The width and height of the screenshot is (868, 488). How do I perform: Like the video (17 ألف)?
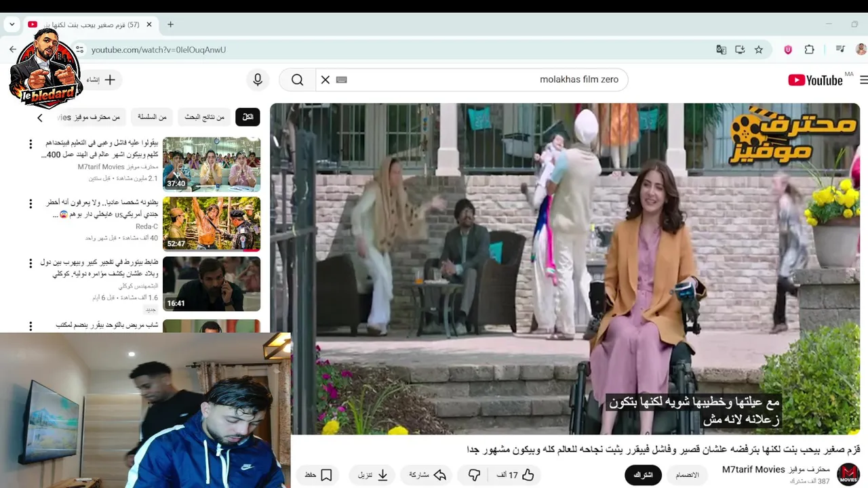pos(515,475)
